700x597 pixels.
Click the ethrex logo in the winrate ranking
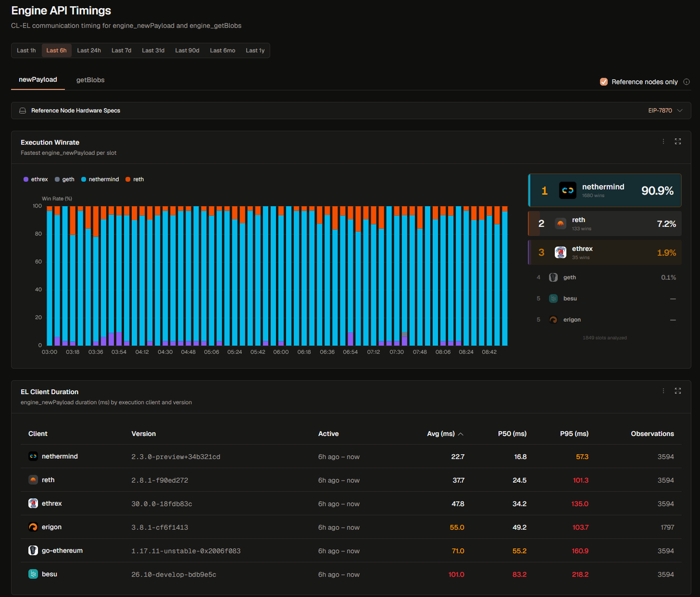[560, 252]
